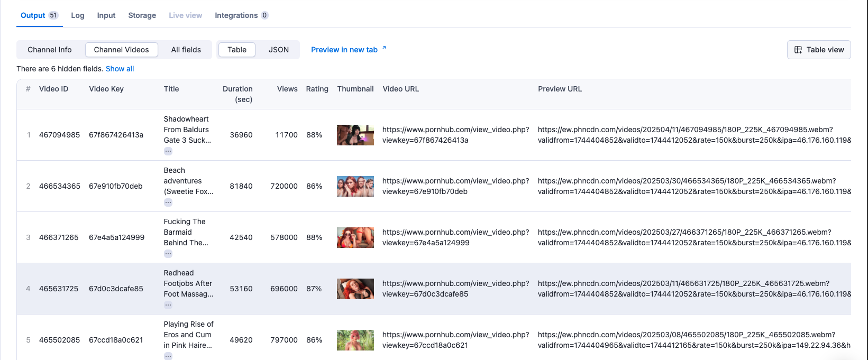Select Video ID cell 465631725
868x360 pixels.
pyautogui.click(x=59, y=289)
